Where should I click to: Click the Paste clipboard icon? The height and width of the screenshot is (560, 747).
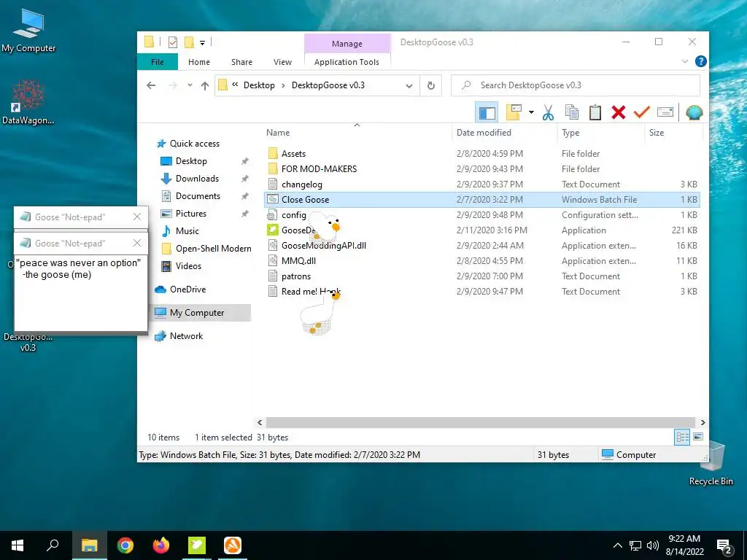[595, 112]
